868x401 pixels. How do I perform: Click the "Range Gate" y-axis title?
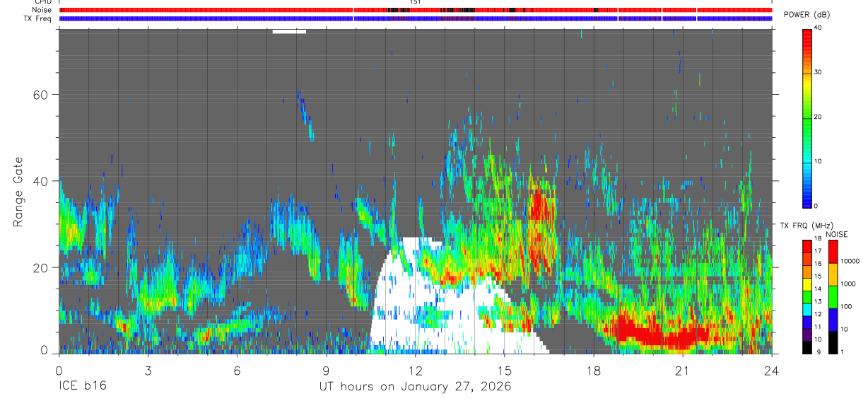coord(18,191)
